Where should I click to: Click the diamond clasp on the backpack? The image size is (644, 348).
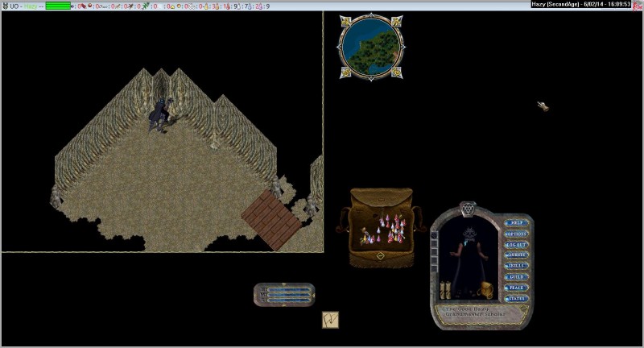pyautogui.click(x=380, y=256)
